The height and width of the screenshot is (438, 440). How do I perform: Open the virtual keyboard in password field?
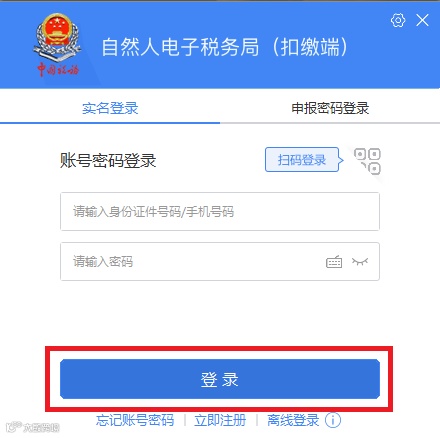334,262
